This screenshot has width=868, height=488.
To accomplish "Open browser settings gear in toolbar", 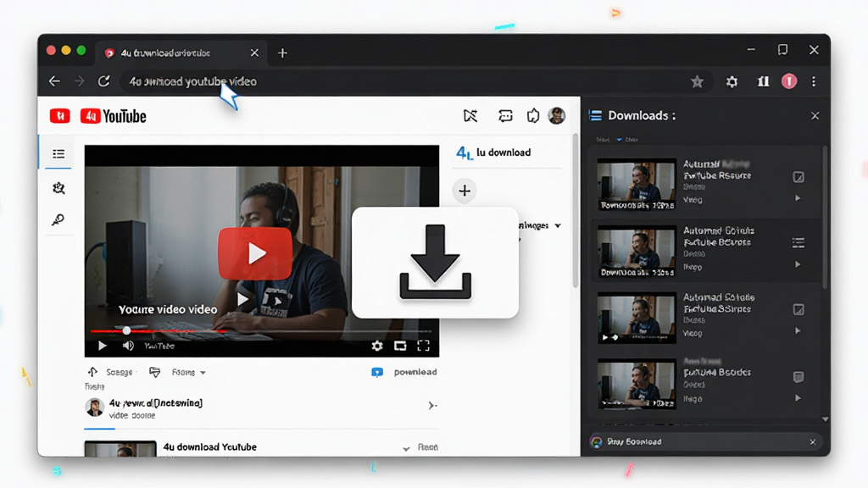I will [x=732, y=82].
